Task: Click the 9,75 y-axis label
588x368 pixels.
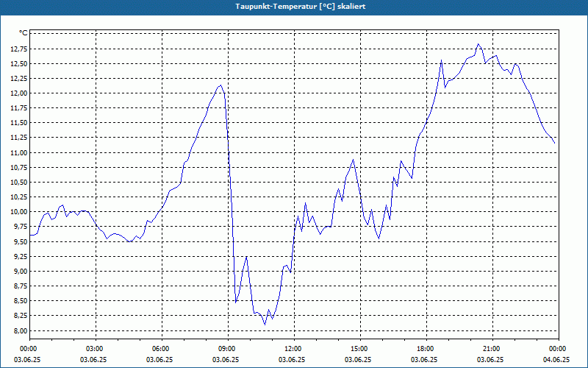Action: (21, 227)
